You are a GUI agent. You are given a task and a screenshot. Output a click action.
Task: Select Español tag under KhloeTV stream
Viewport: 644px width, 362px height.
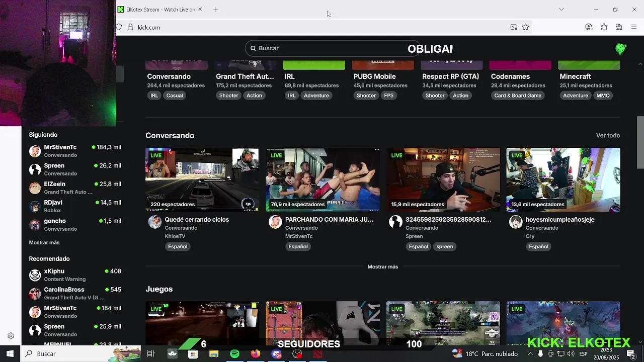(x=178, y=246)
